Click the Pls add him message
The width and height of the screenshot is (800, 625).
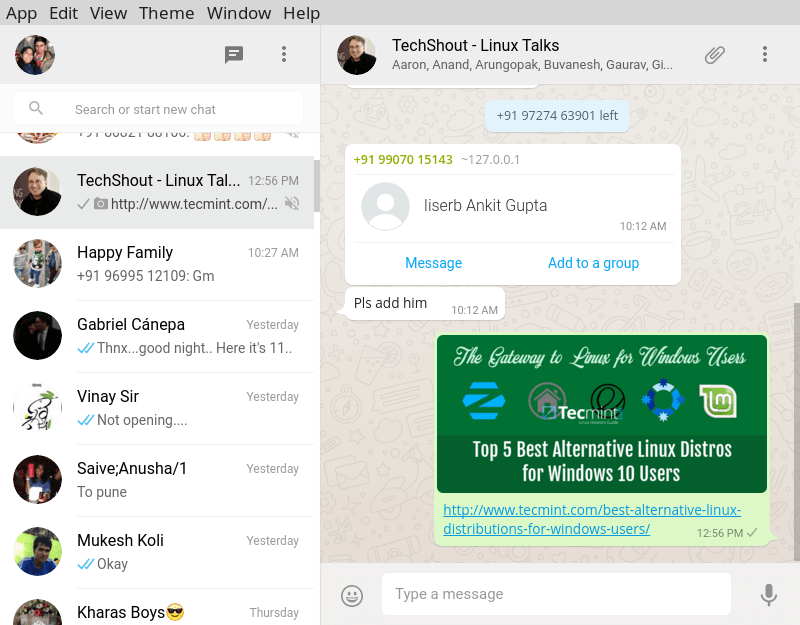click(425, 304)
